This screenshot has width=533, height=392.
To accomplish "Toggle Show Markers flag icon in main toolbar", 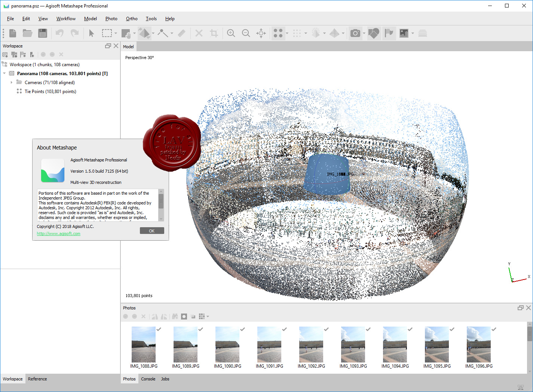I will click(x=389, y=33).
